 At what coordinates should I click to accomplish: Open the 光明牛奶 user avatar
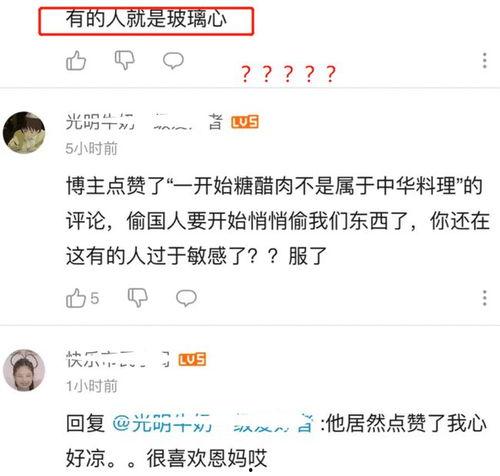click(x=24, y=132)
